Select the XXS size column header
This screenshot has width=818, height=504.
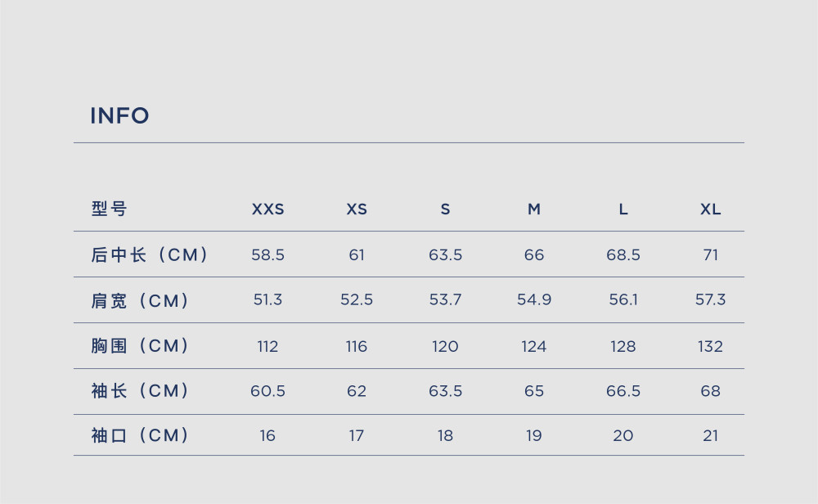point(267,209)
